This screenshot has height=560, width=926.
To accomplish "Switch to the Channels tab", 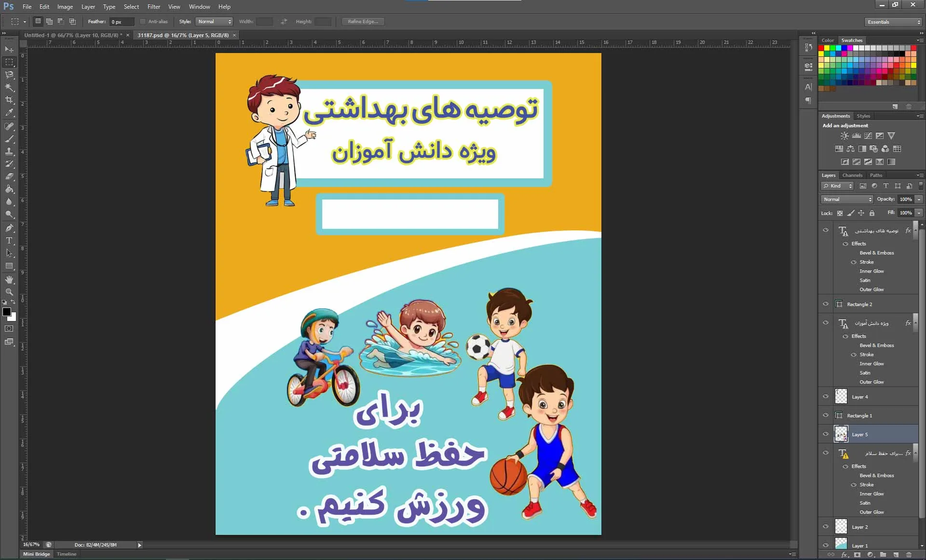I will pos(852,175).
